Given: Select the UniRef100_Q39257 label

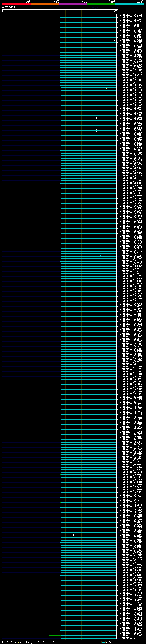Looking at the screenshot, I should click(131, 65).
